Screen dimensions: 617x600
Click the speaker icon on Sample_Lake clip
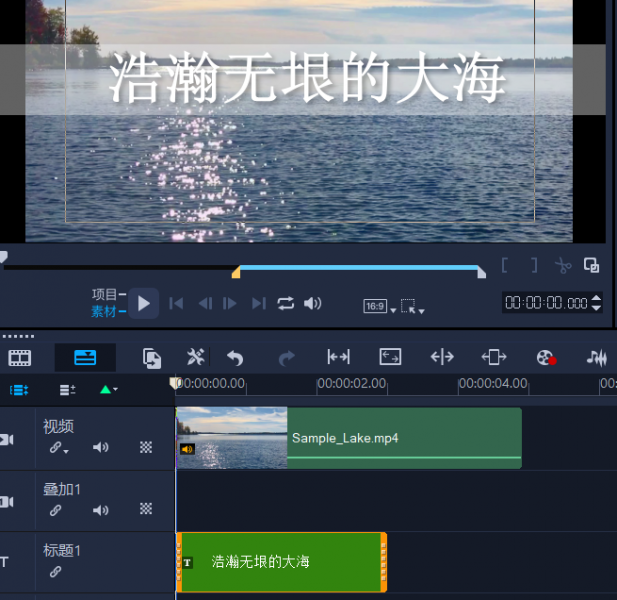pos(187,449)
